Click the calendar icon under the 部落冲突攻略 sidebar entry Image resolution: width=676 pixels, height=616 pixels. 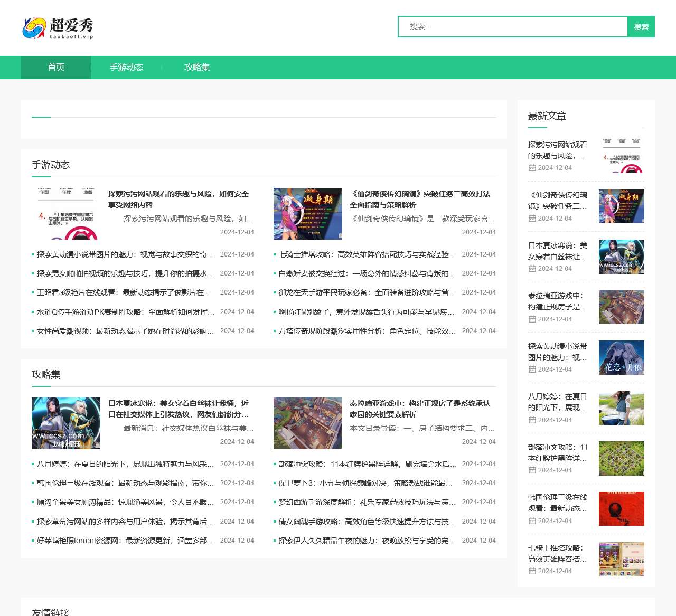[x=532, y=470]
